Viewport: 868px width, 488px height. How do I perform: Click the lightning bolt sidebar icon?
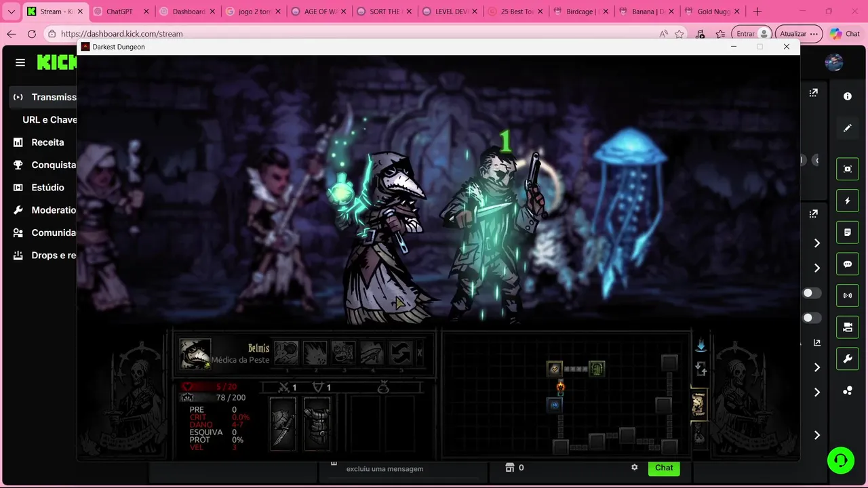point(847,201)
